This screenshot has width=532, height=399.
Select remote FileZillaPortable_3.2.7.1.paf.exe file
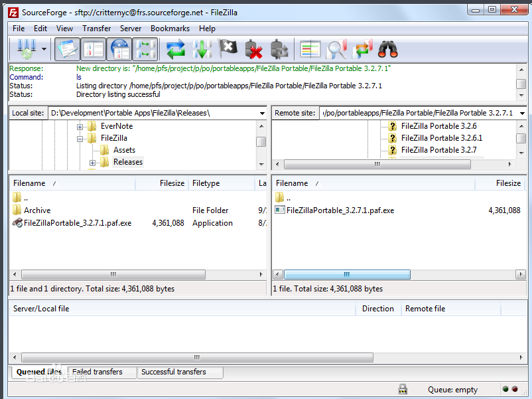[399, 210]
